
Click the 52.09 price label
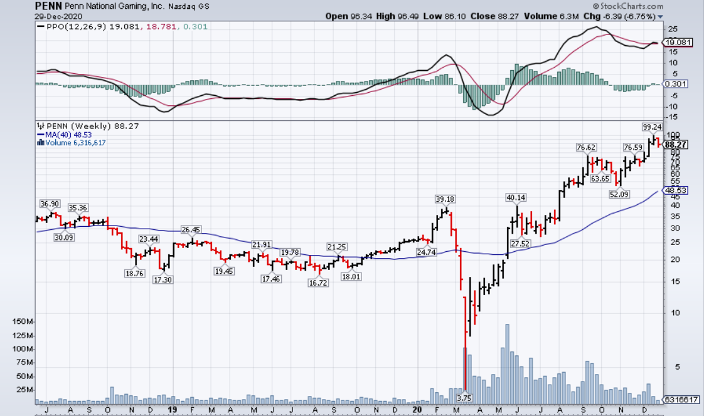pos(619,194)
